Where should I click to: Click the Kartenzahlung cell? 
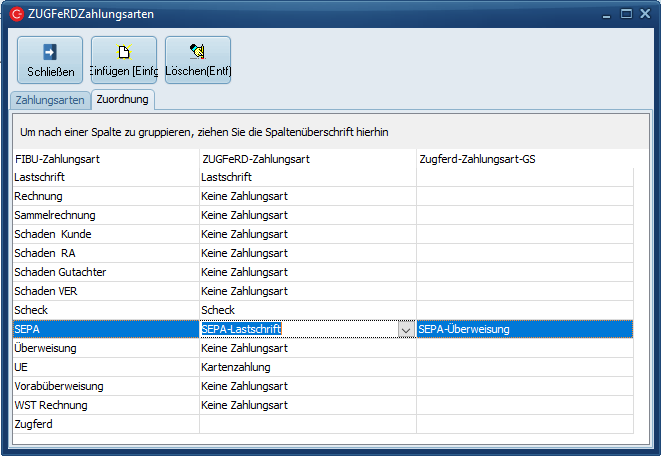click(x=308, y=367)
